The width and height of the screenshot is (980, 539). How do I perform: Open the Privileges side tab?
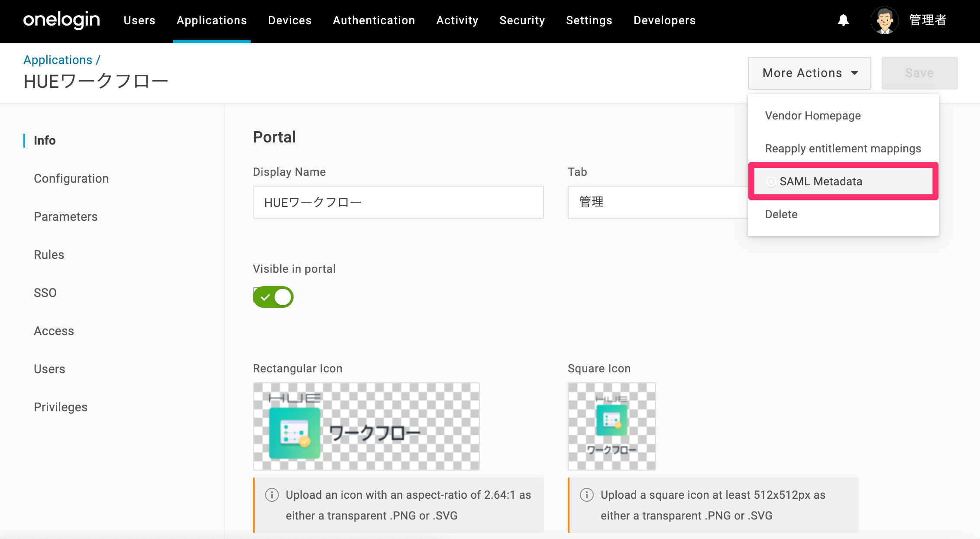click(61, 407)
